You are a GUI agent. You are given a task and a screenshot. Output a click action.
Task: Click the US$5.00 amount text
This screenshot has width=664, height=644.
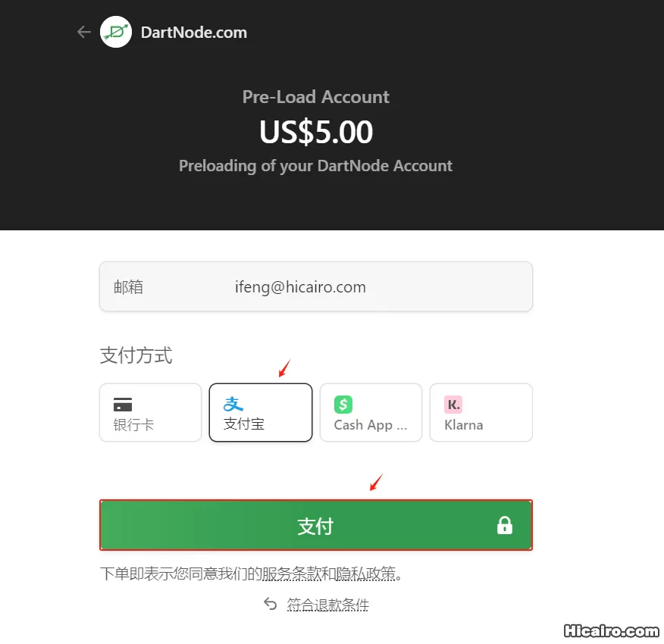pos(316,132)
